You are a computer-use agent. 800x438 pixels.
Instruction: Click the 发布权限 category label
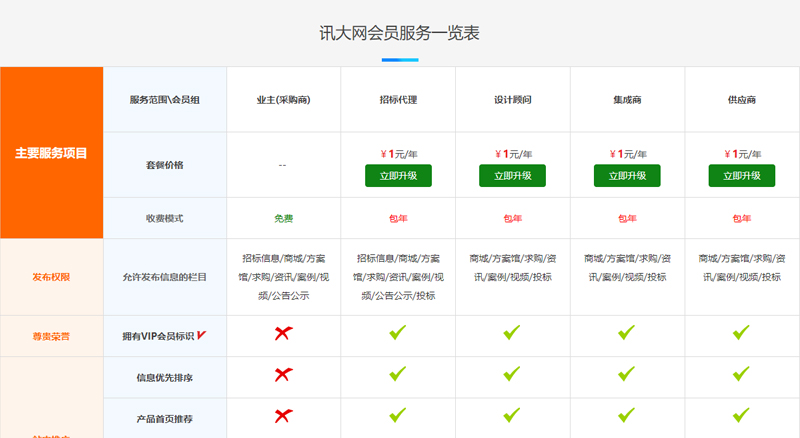tap(52, 277)
